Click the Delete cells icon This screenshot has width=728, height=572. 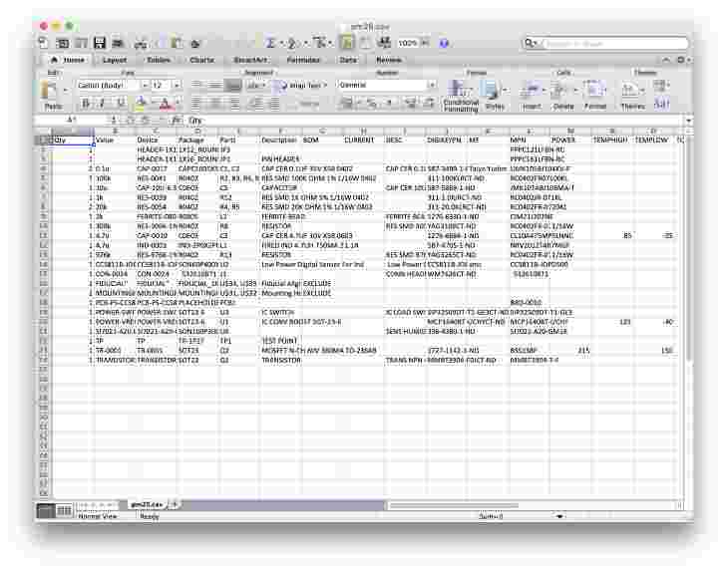tap(563, 93)
